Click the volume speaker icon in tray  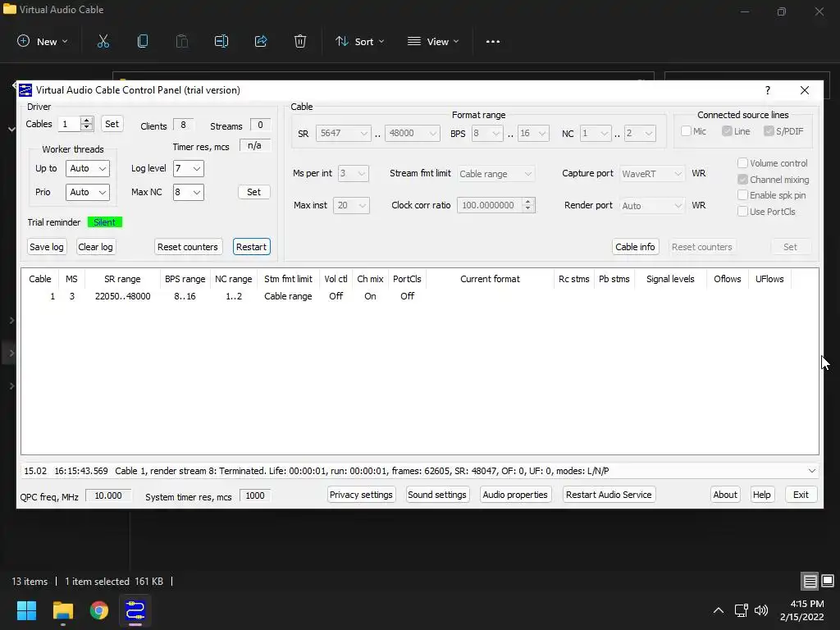click(x=761, y=610)
